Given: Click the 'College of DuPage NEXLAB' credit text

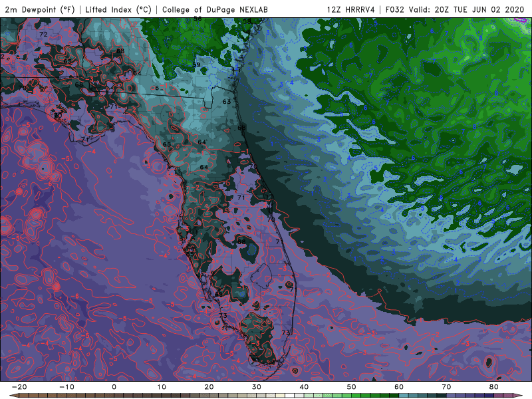Looking at the screenshot, I should (215, 9).
